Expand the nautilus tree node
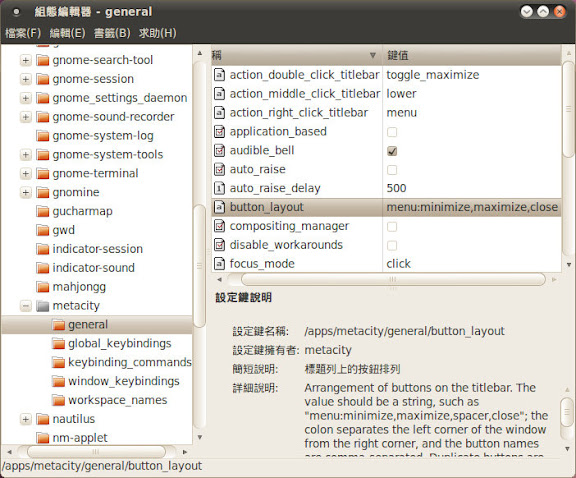The image size is (576, 478). pos(25,419)
